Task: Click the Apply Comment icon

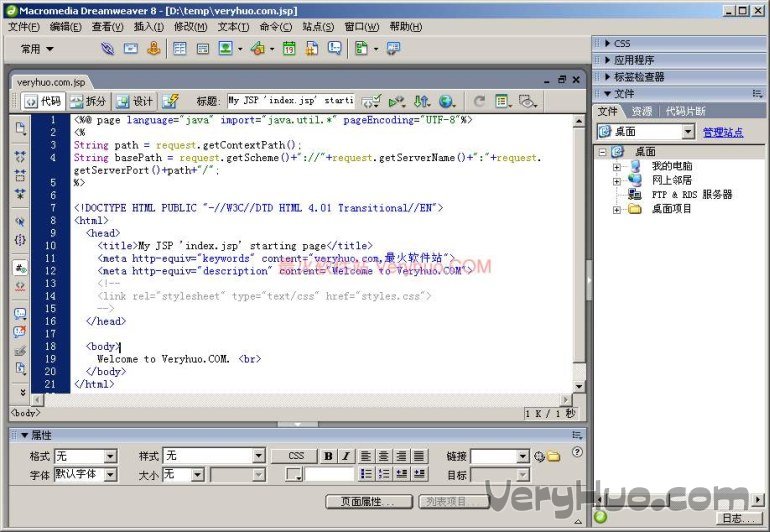Action: [20, 313]
